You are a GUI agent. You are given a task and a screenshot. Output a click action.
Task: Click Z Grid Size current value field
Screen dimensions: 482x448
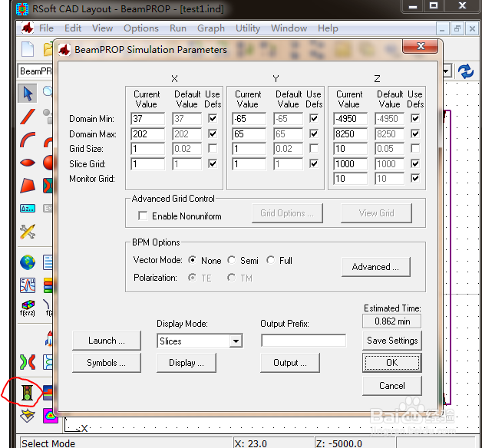351,148
